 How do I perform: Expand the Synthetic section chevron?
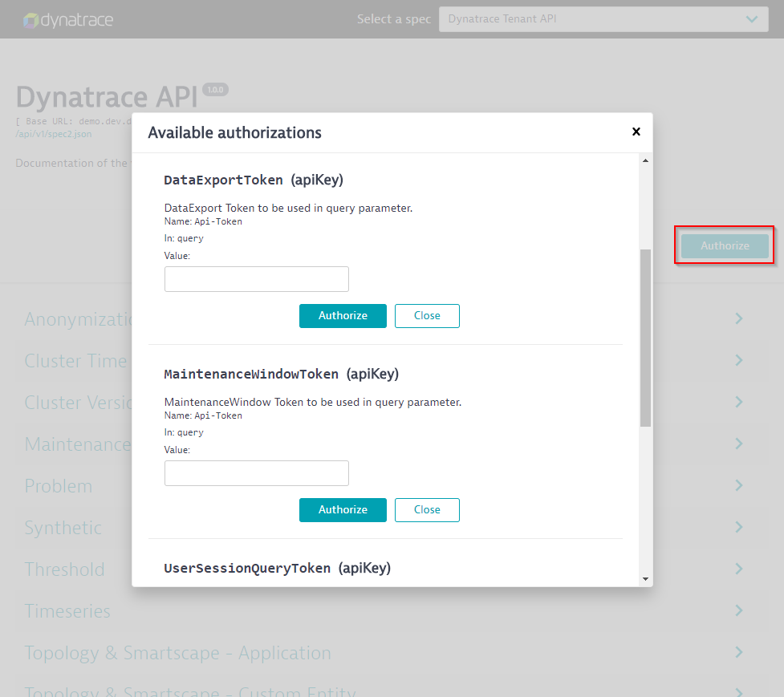tap(738, 527)
